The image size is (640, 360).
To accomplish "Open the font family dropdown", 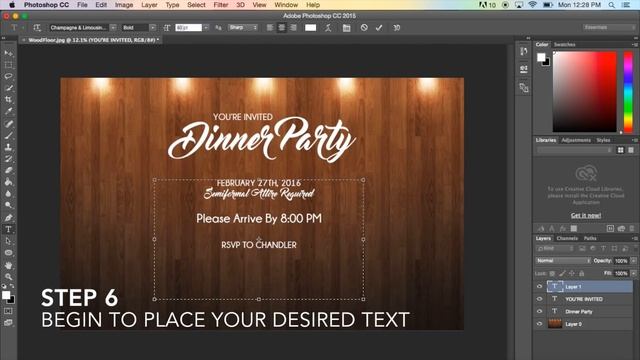I will (113, 28).
